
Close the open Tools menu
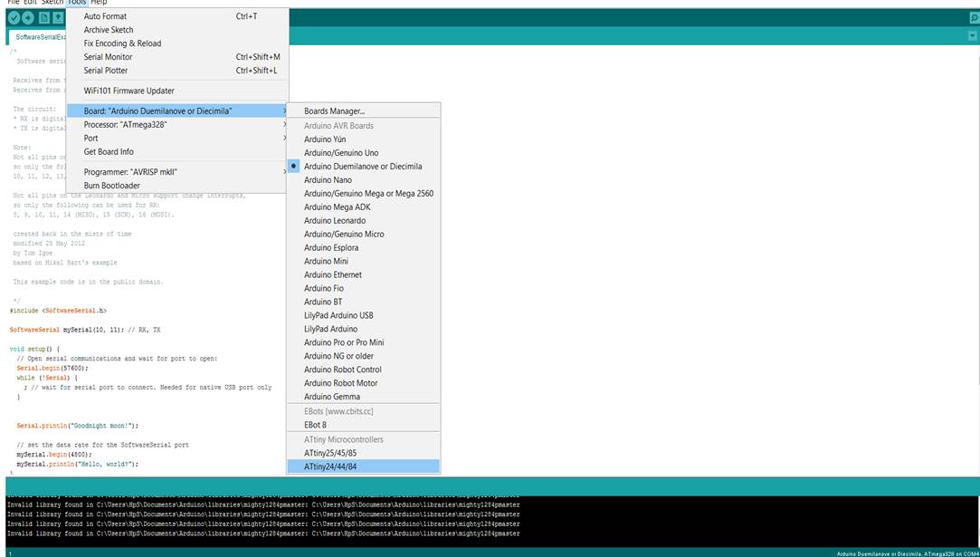(x=76, y=3)
